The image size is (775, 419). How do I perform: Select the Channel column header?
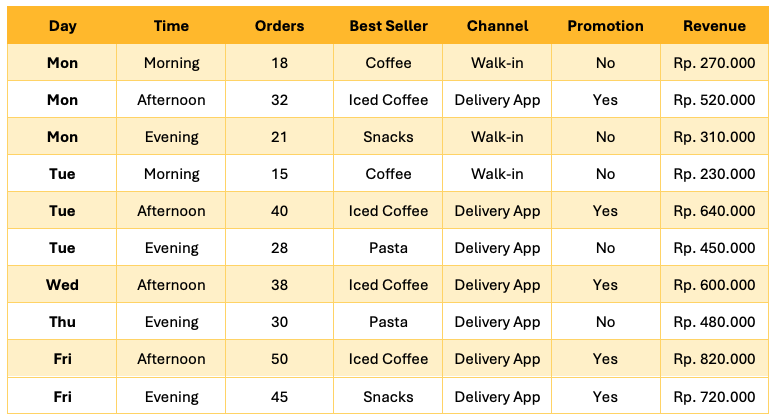tap(497, 26)
